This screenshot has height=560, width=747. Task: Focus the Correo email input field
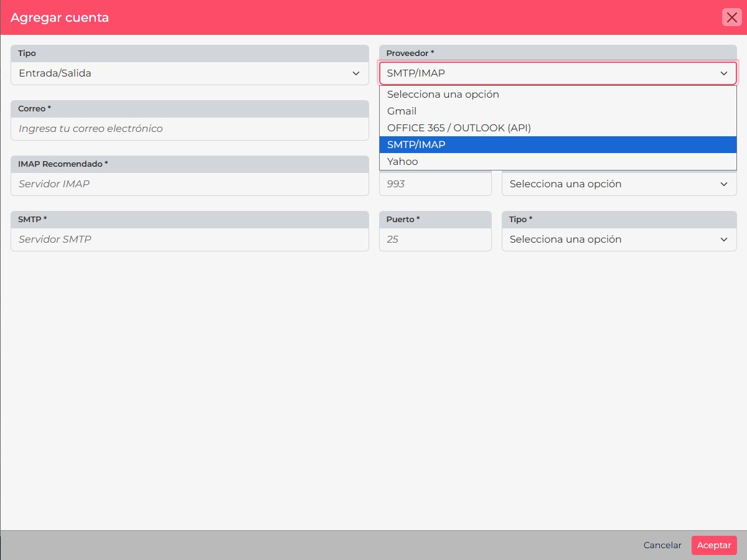pos(190,129)
